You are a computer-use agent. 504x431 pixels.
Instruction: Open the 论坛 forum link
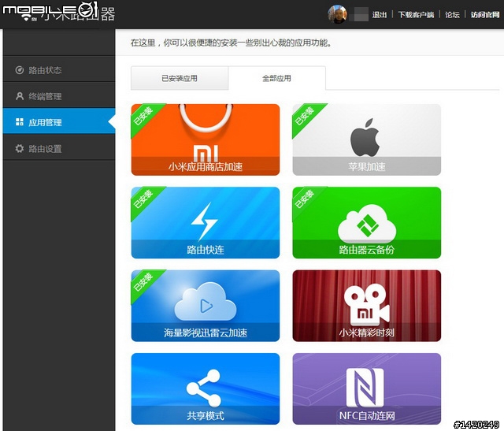[x=452, y=14]
